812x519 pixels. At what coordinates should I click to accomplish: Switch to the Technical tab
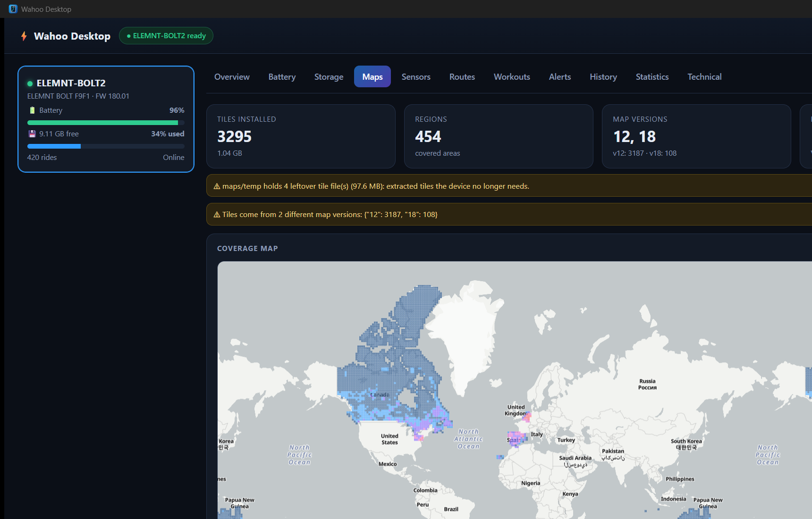click(x=704, y=77)
